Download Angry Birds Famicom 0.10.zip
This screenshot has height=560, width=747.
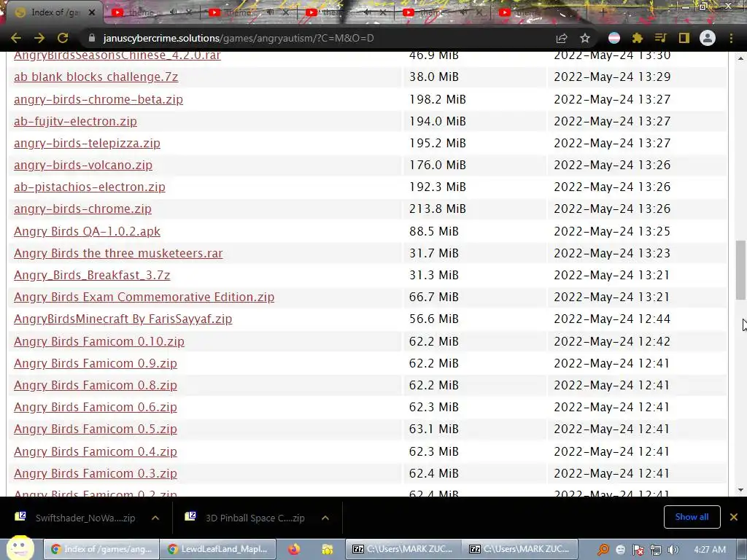[99, 341]
